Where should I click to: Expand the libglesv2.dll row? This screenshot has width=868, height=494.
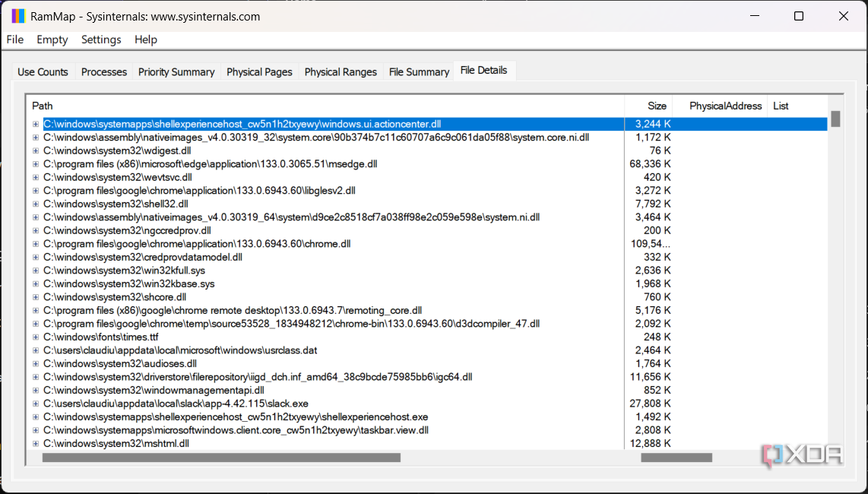tap(36, 191)
